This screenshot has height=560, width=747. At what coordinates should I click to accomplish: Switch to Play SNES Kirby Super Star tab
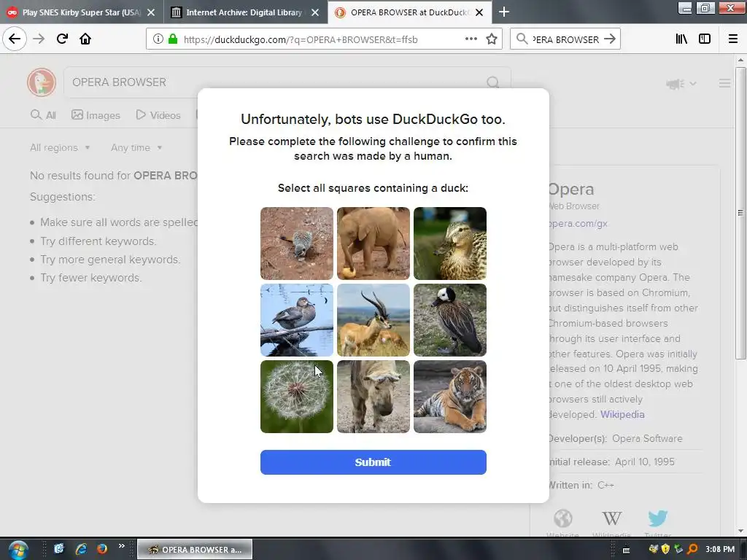82,12
